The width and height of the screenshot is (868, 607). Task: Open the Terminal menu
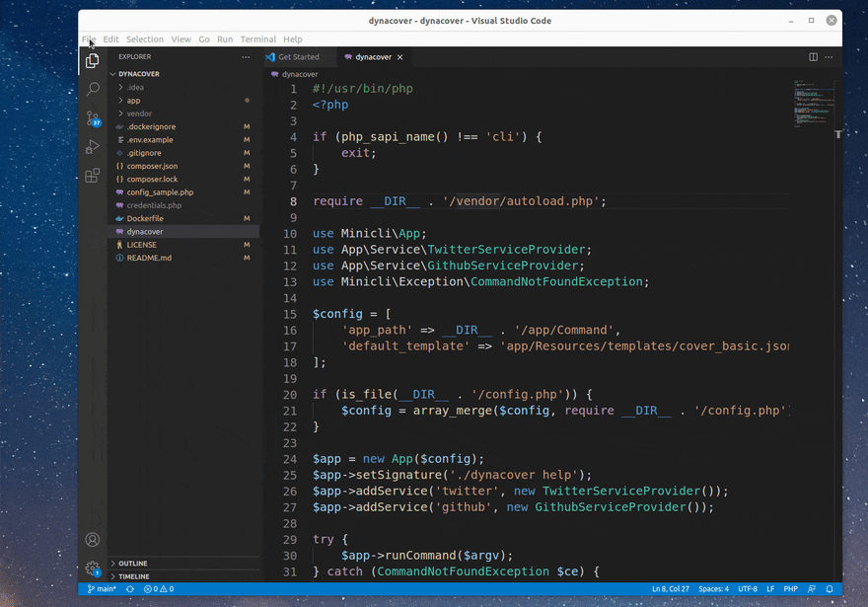258,39
